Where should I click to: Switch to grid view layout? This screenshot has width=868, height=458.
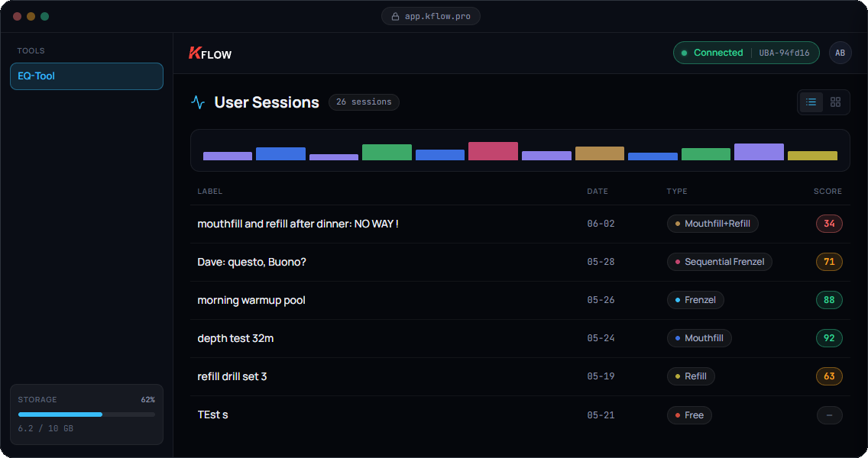pyautogui.click(x=835, y=102)
